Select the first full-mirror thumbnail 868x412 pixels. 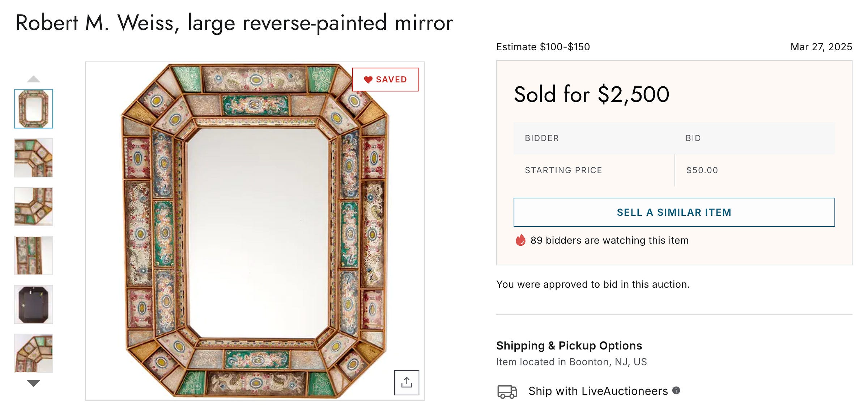[x=34, y=109]
